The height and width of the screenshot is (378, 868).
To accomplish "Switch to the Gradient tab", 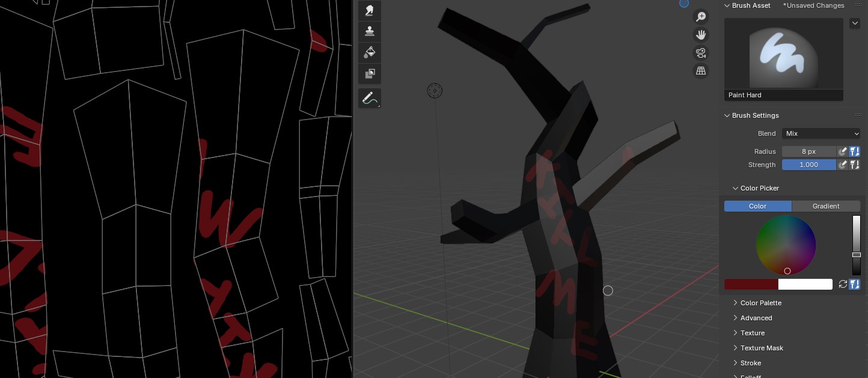I will tap(825, 206).
